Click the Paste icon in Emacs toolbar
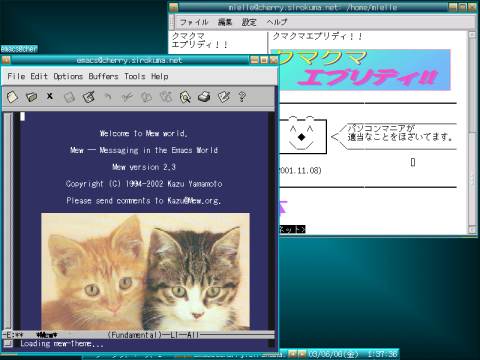Viewport: 480px width, 360px height. [x=166, y=97]
